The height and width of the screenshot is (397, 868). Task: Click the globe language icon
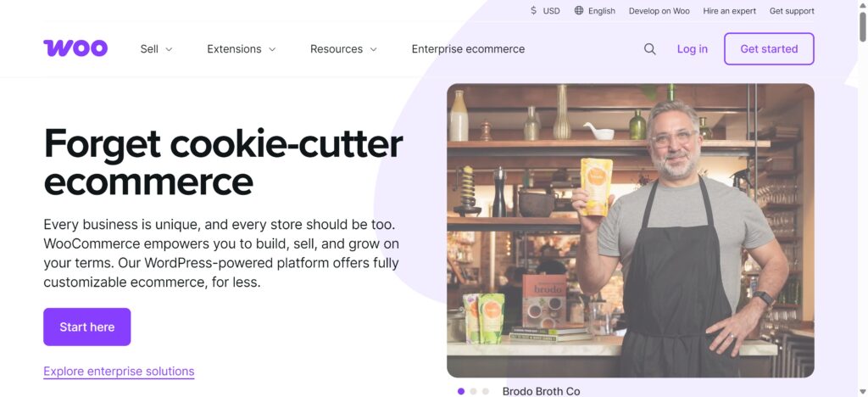click(x=579, y=10)
